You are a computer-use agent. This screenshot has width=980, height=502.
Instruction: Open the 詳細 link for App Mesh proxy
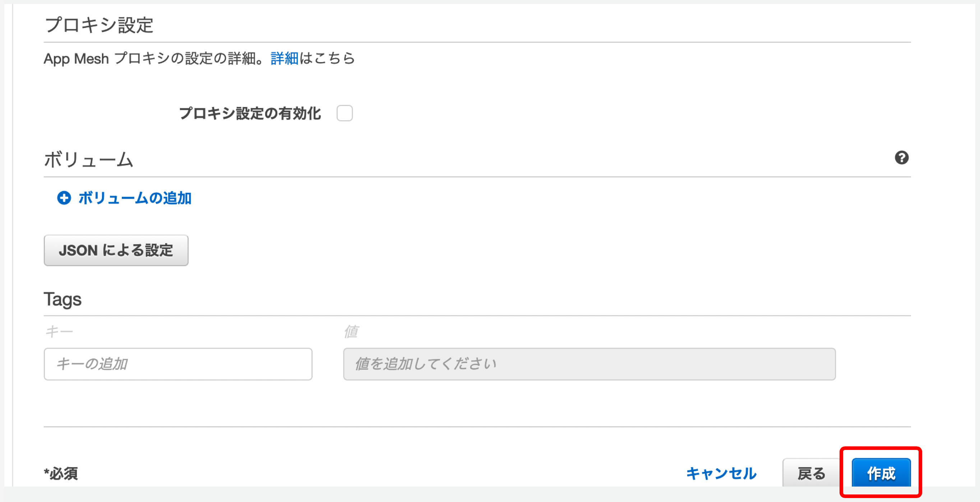coord(284,59)
